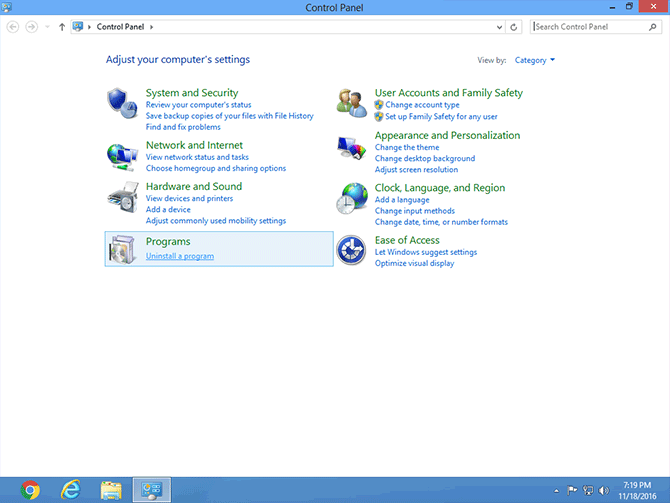Open Hardware and Sound heading link
670x503 pixels.
point(194,186)
